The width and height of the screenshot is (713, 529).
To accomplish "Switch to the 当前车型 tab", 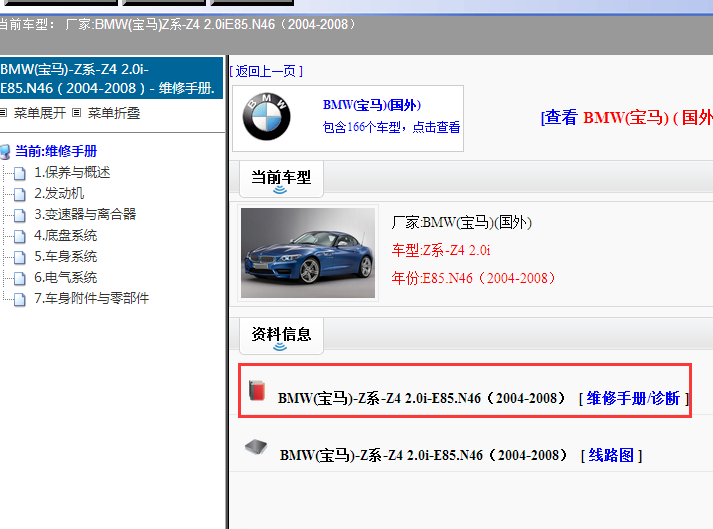I will click(281, 178).
